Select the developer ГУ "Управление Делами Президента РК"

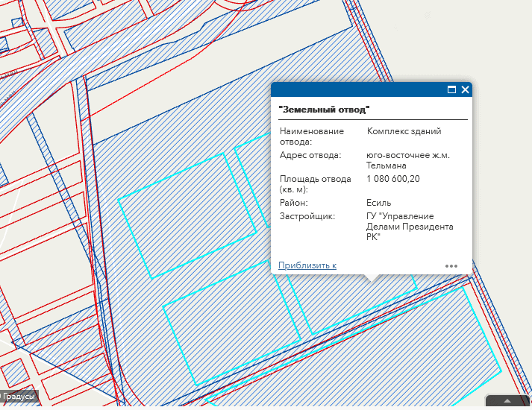pos(410,227)
